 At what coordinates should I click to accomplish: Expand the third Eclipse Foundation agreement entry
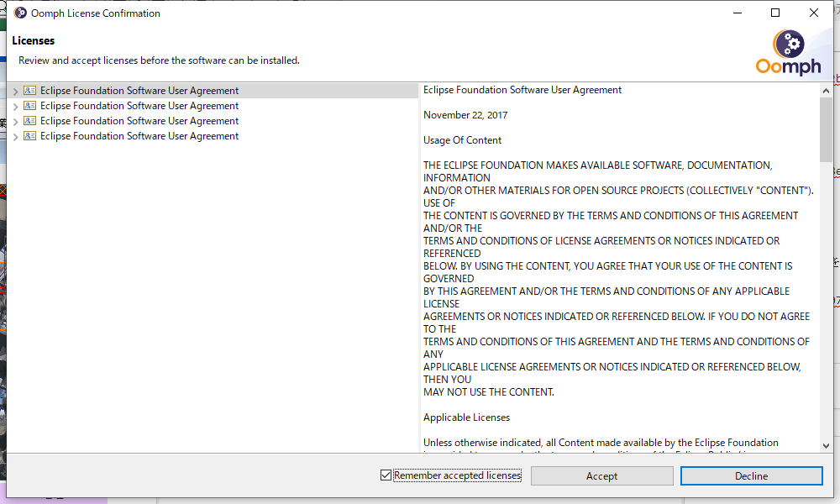click(15, 121)
